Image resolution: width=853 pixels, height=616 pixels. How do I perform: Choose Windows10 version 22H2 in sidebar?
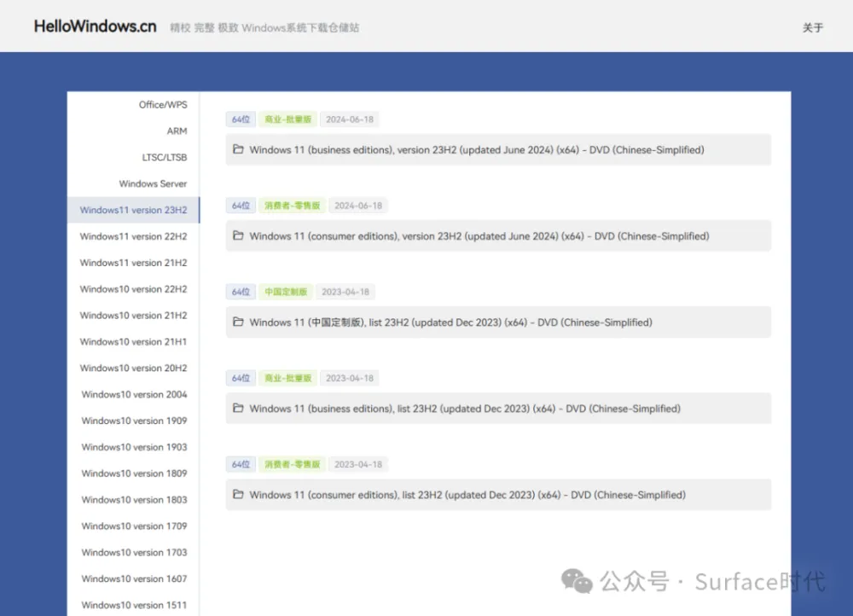(133, 289)
